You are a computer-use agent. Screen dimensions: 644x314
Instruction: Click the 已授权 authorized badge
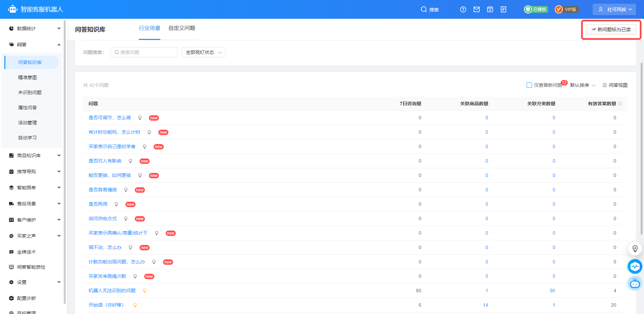click(536, 9)
